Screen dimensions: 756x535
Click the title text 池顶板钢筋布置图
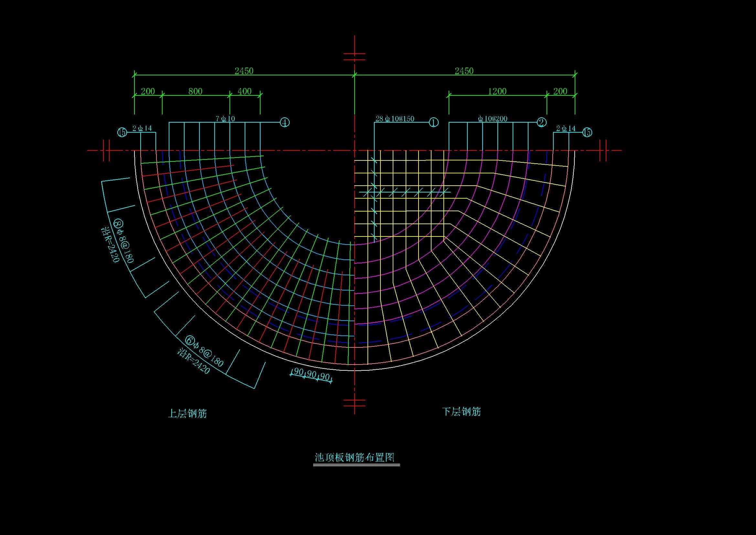(355, 457)
